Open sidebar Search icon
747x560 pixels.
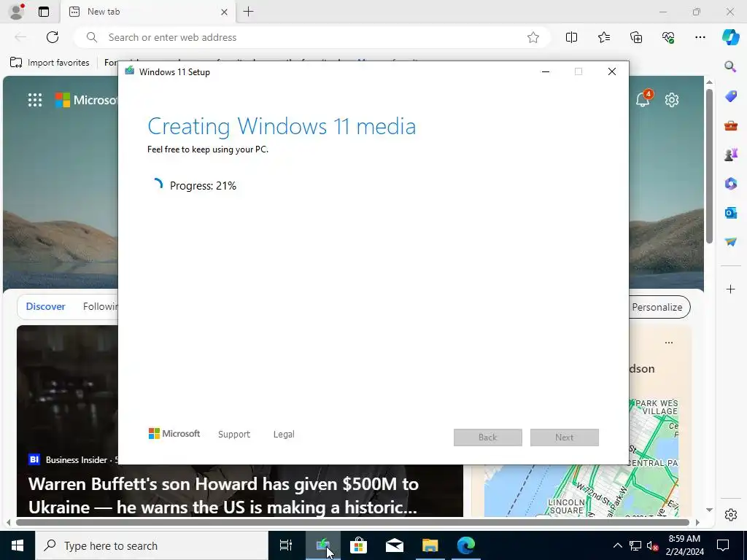click(x=730, y=66)
